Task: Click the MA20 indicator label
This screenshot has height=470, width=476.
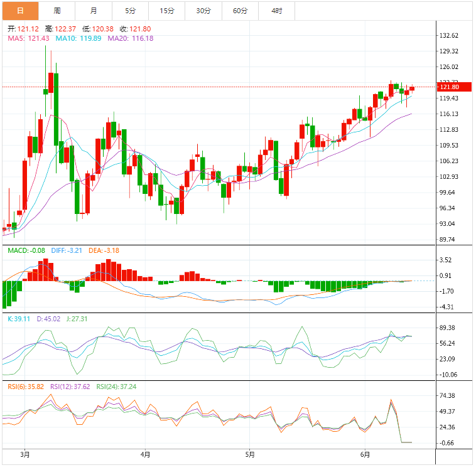Action: point(131,38)
